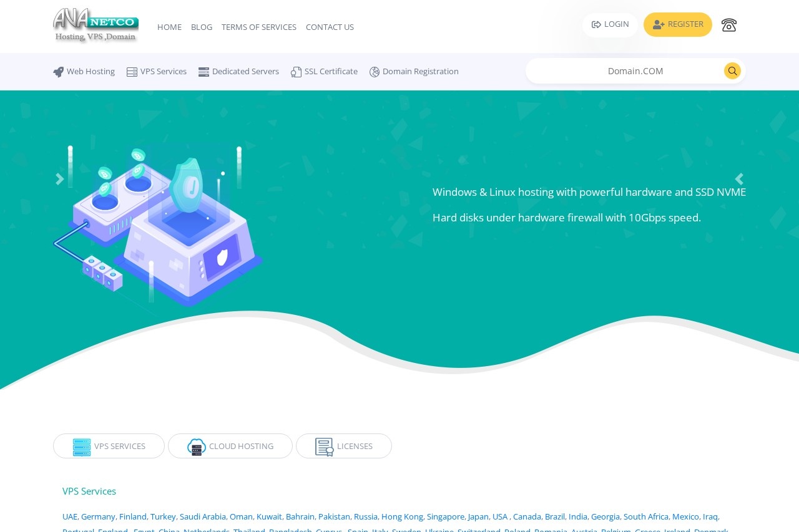Viewport: 799px width, 532px height.
Task: Open Domain Registration menu item
Action: [414, 72]
